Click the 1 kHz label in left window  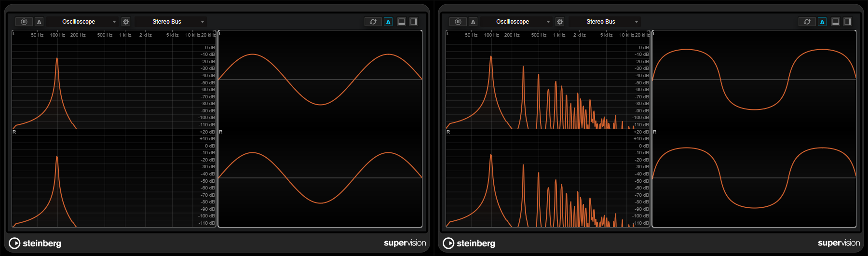tap(125, 35)
